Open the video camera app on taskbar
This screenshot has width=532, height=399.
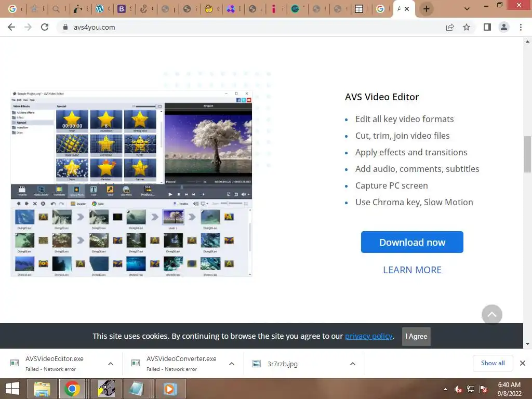pyautogui.click(x=107, y=389)
